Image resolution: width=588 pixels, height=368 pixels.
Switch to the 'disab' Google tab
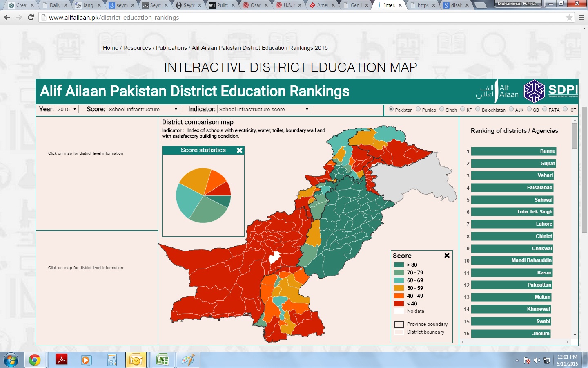[x=455, y=5]
